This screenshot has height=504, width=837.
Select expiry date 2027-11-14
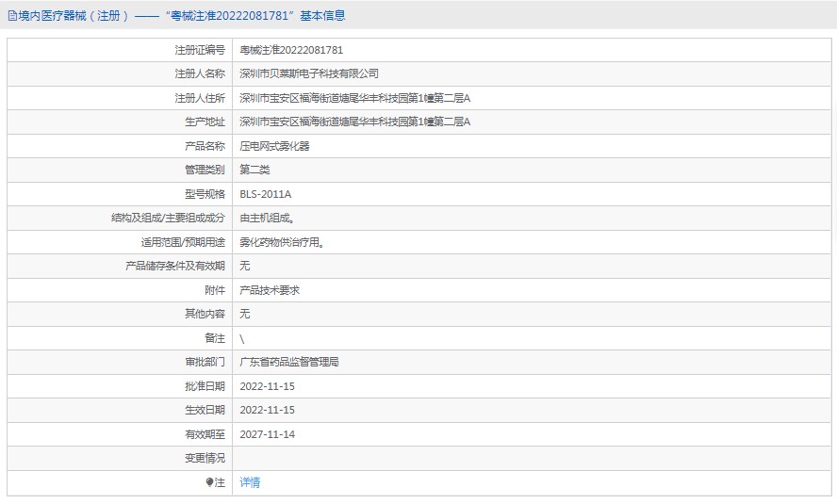(x=267, y=434)
